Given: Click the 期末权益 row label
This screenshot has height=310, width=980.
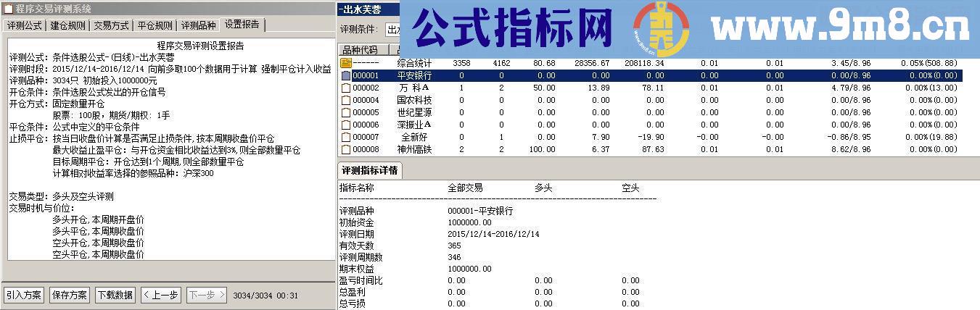Looking at the screenshot, I should (356, 269).
